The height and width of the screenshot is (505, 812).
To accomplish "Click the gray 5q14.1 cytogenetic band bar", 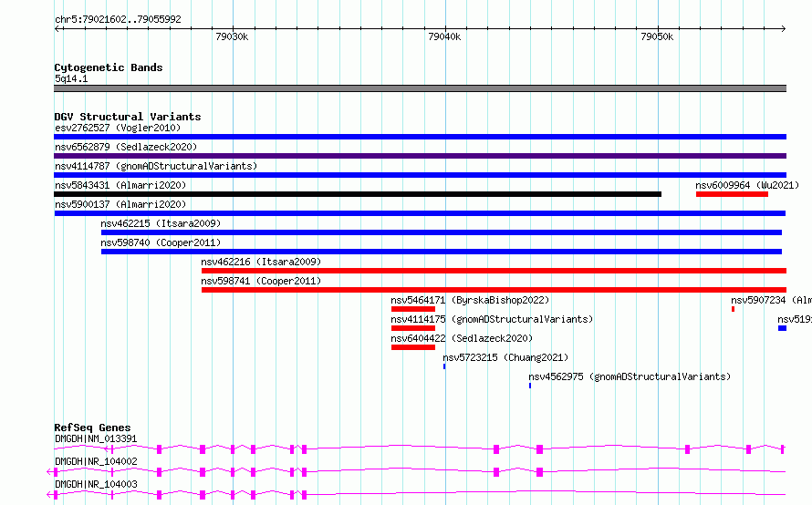I will [x=420, y=88].
